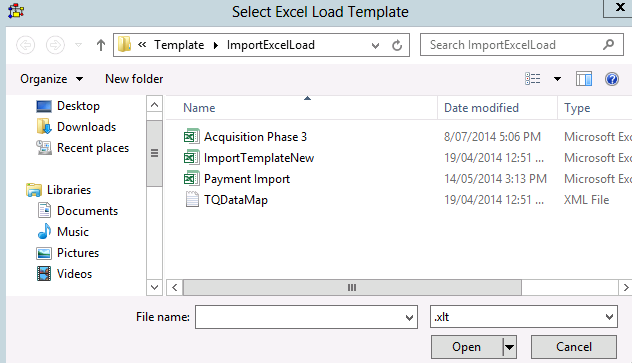Click the XML File type cell

tap(586, 200)
